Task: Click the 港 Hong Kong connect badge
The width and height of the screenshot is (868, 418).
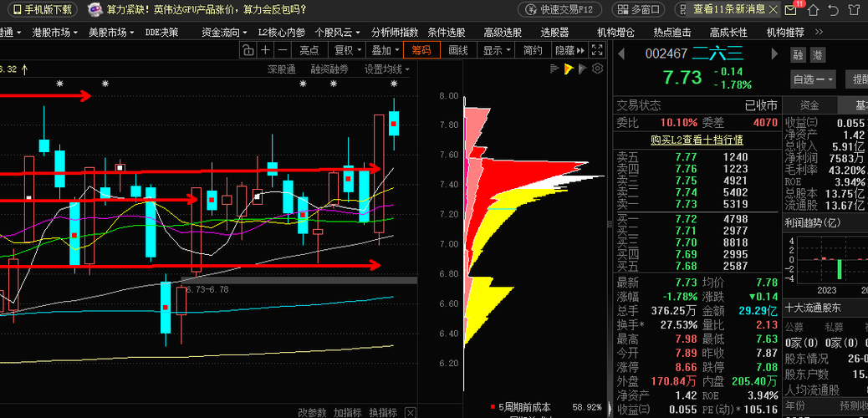Action: point(817,54)
